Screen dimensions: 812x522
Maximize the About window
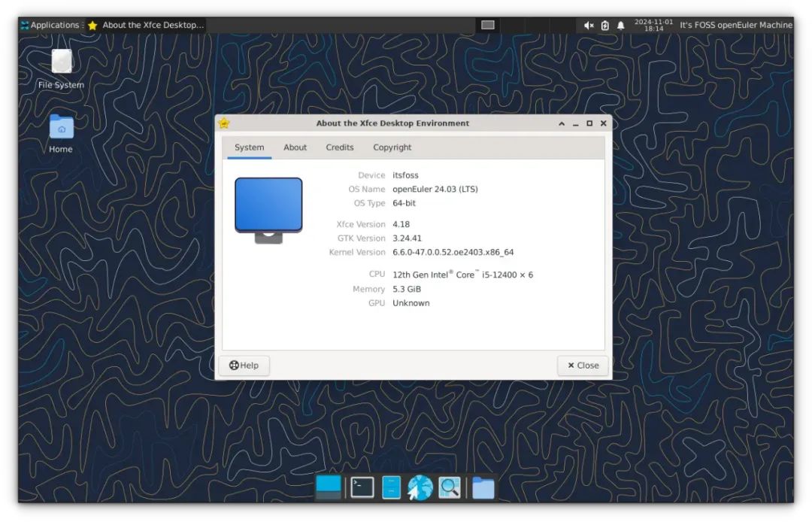click(589, 123)
